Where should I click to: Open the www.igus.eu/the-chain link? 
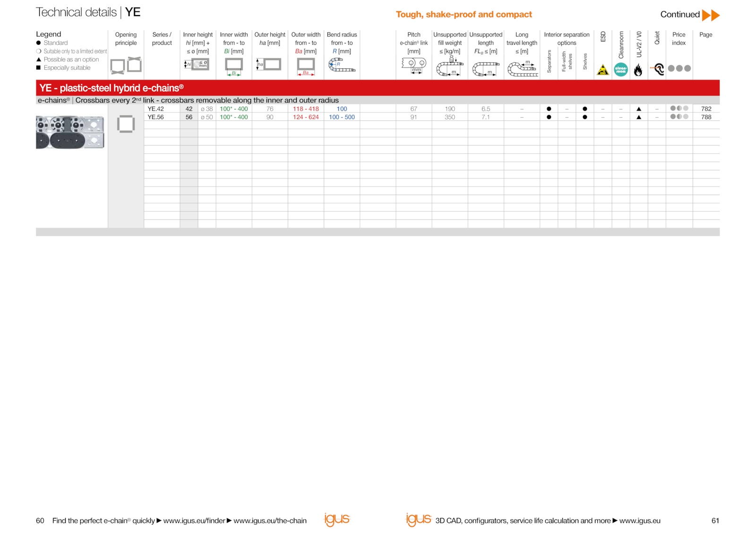270,521
